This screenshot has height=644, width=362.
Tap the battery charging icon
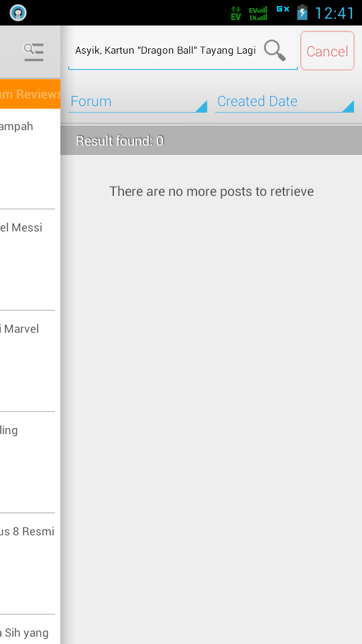click(x=302, y=13)
